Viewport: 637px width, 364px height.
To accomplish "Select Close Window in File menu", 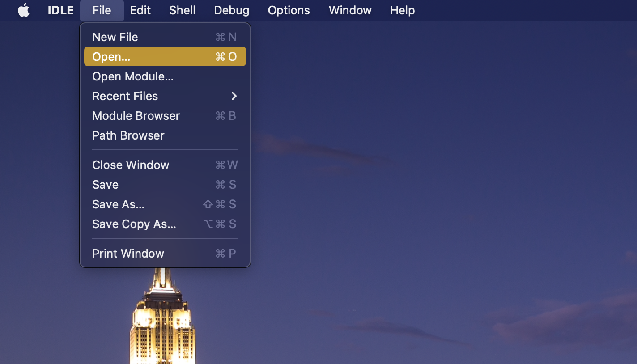I will tap(131, 165).
